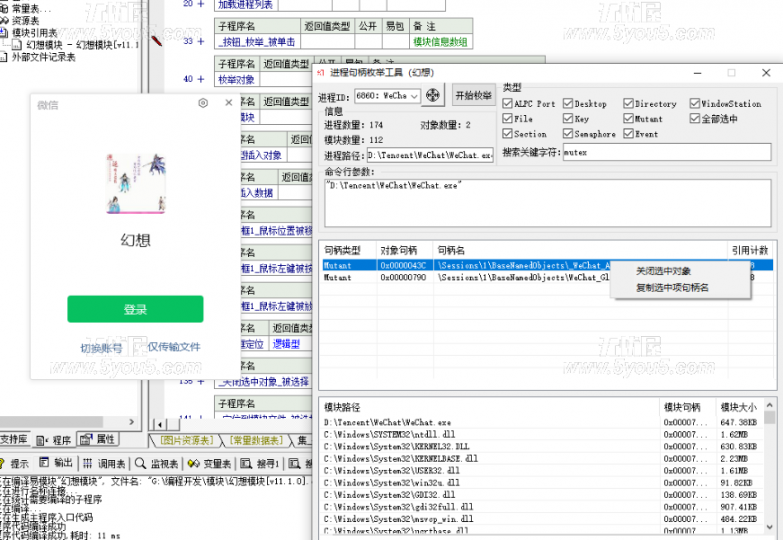The image size is (783, 540).
Task: Click the 变量表 icon
Action: [x=194, y=464]
